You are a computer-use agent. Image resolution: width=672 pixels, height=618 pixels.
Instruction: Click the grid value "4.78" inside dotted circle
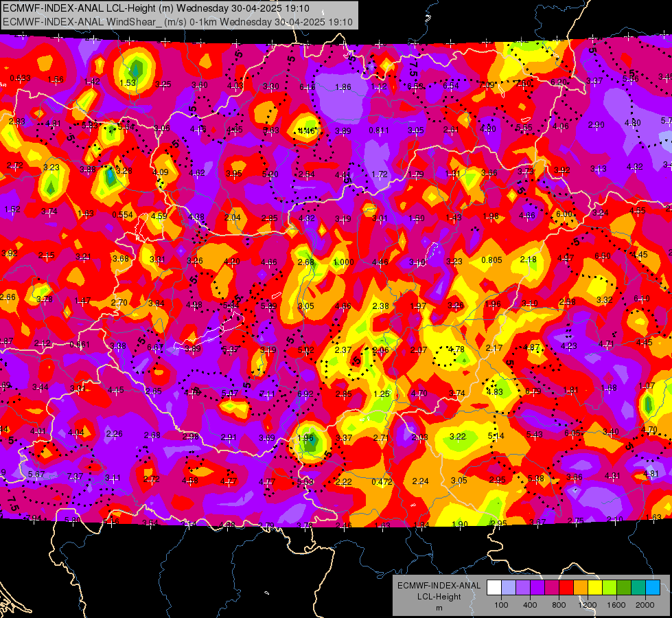point(456,349)
